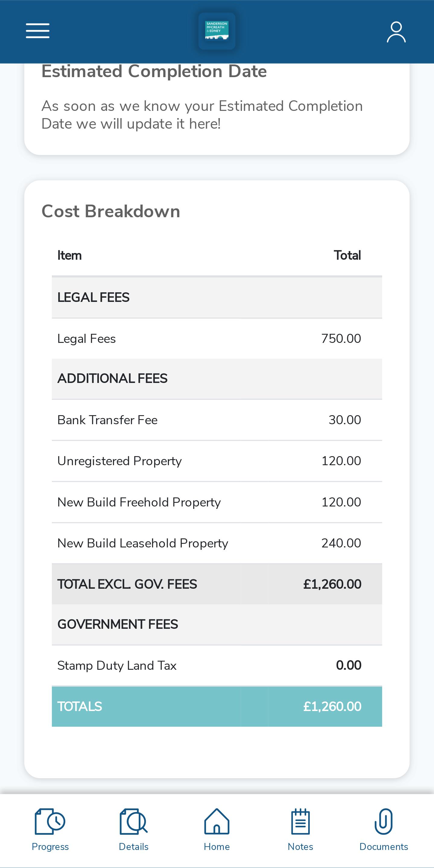Go to the Home house icon

tap(217, 822)
